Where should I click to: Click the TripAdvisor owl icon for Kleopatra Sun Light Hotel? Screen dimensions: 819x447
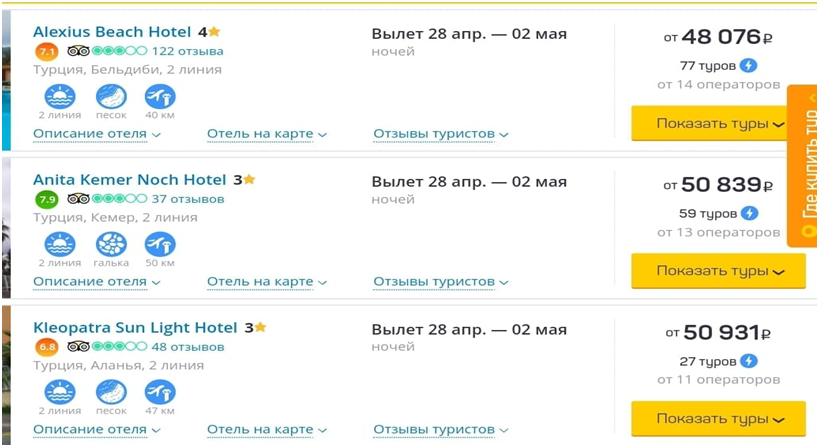78,347
